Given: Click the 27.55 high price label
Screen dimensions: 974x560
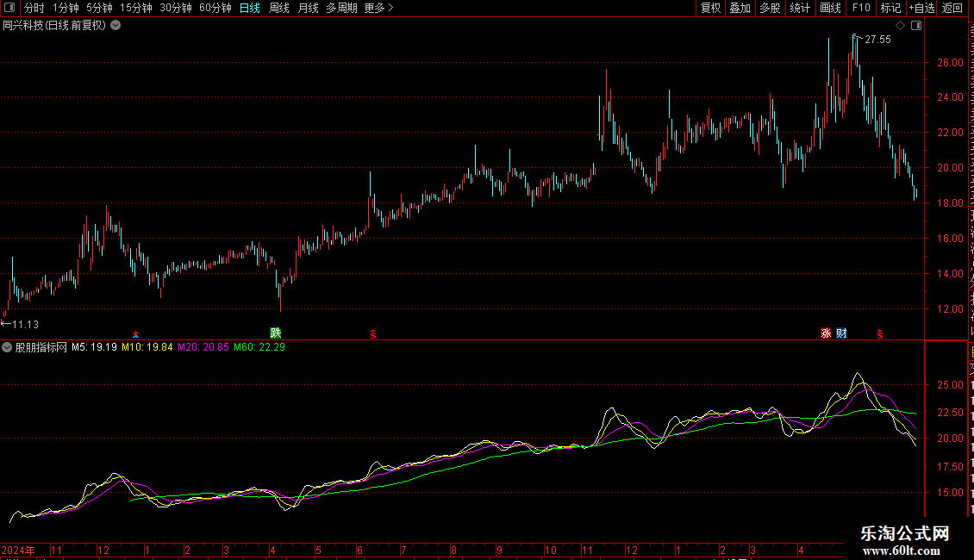Looking at the screenshot, I should pyautogui.click(x=877, y=40).
